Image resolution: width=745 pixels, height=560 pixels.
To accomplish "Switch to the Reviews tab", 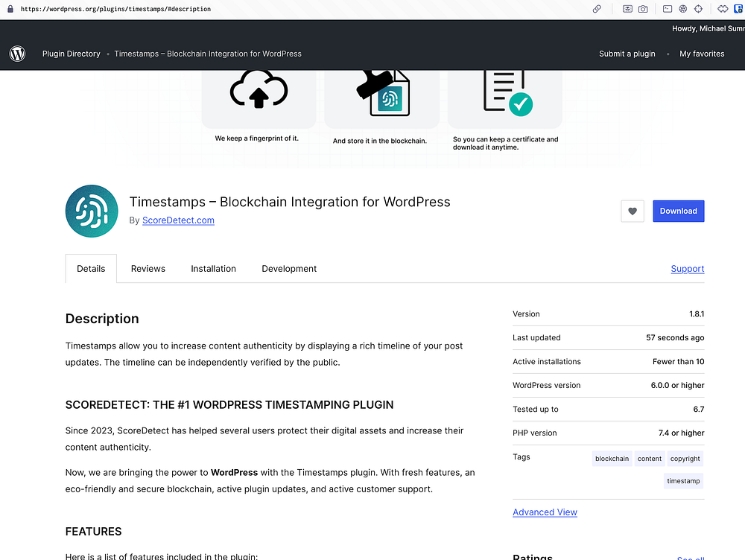I will (148, 269).
